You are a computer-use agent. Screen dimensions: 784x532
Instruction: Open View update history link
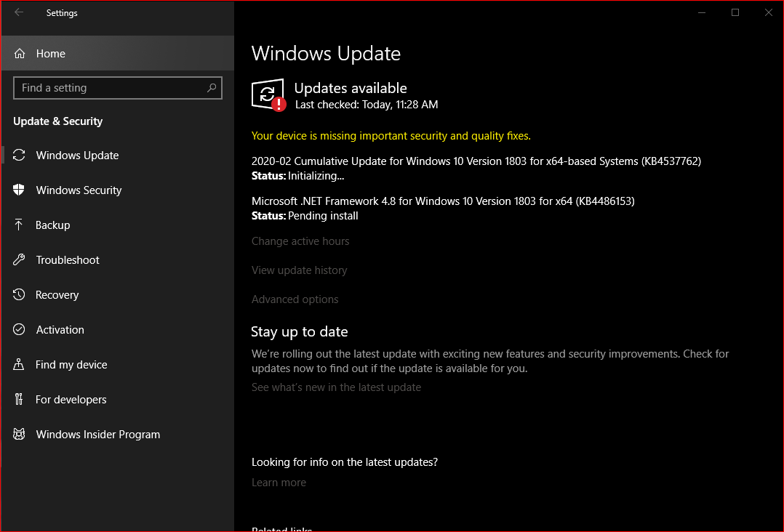[x=299, y=270]
